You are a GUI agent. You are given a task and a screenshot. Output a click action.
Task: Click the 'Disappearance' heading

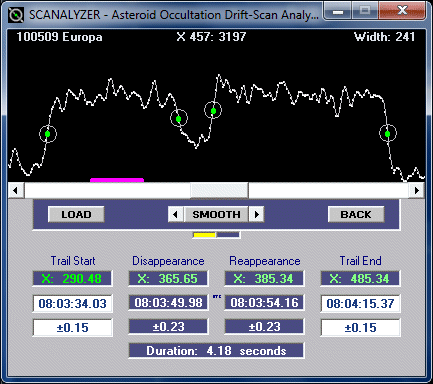tap(168, 261)
